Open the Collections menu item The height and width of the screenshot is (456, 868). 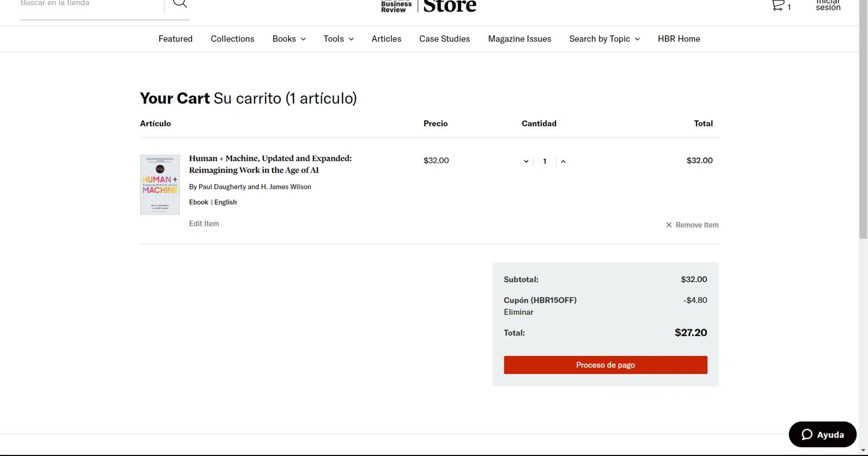click(233, 39)
